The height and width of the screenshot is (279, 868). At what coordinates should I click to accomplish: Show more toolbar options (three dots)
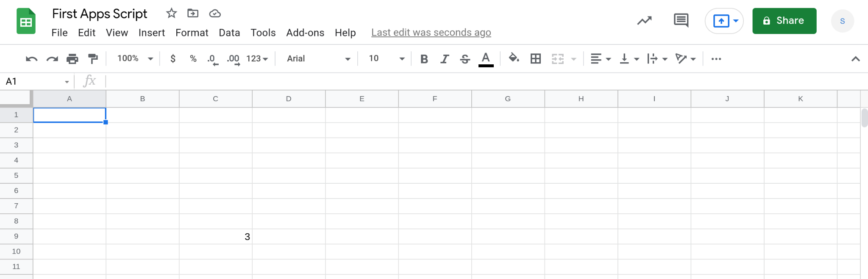(x=716, y=59)
